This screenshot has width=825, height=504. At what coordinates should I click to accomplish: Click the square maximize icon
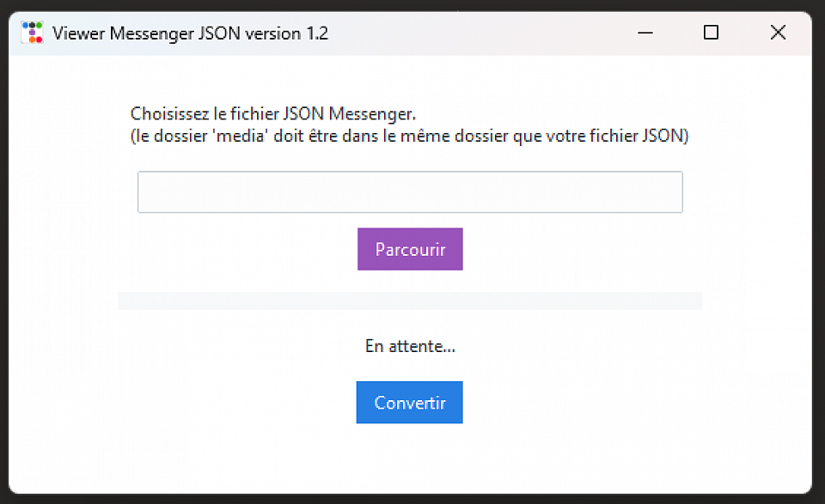pos(711,33)
